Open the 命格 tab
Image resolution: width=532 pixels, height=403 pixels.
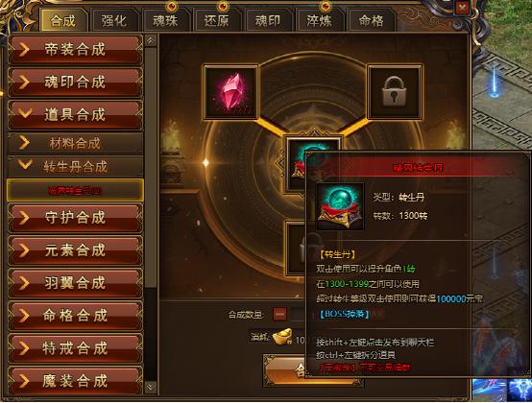(371, 21)
